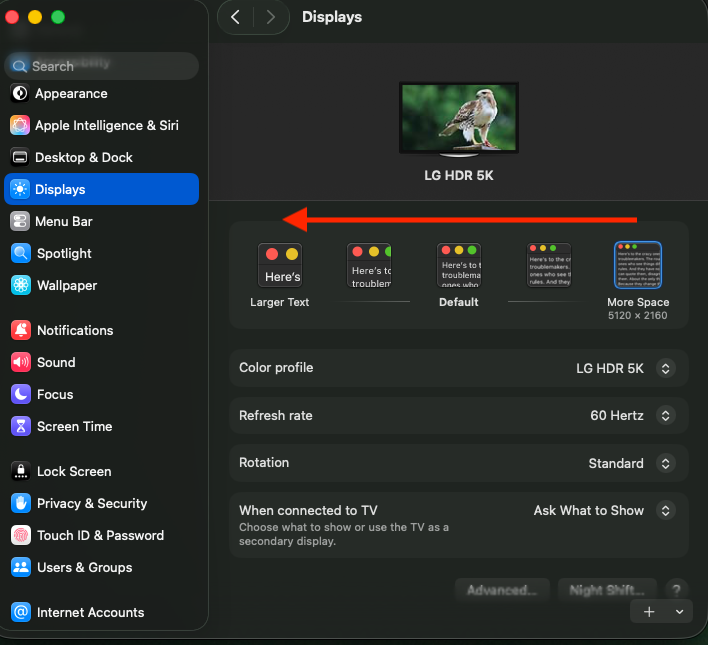Click the LG HDR 5K display thumbnail
This screenshot has width=708, height=645.
(459, 118)
